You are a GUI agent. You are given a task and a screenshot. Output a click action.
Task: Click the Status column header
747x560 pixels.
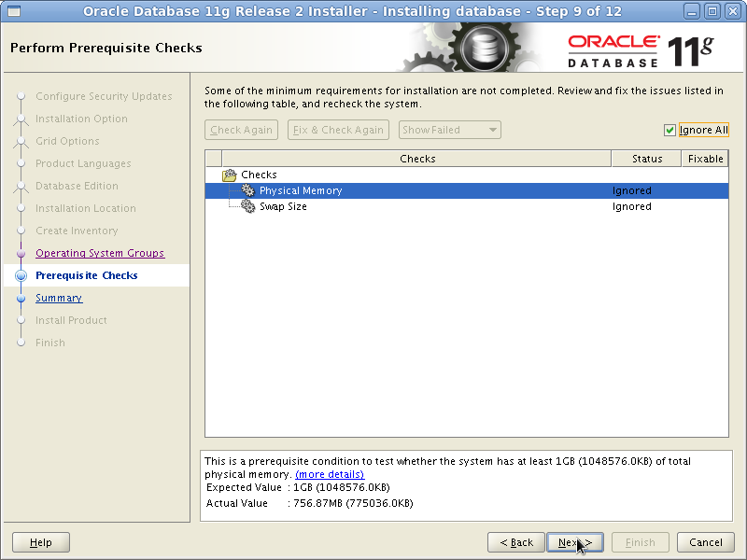point(646,159)
